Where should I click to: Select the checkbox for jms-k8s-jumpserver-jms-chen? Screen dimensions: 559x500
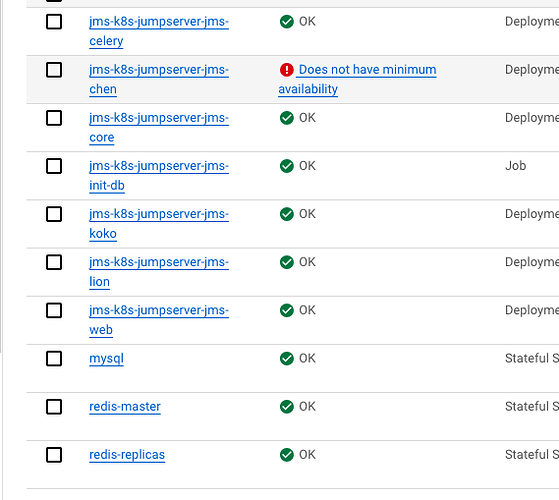[54, 70]
